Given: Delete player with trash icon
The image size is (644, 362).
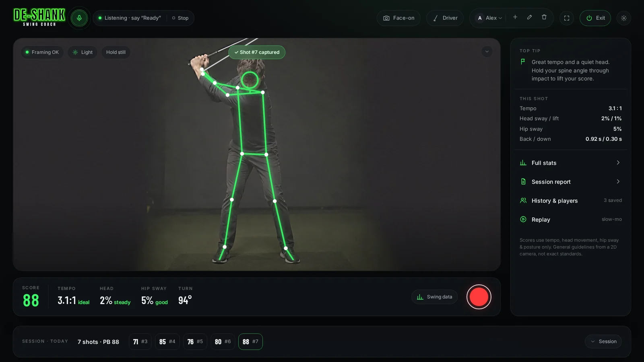Looking at the screenshot, I should coord(544,17).
